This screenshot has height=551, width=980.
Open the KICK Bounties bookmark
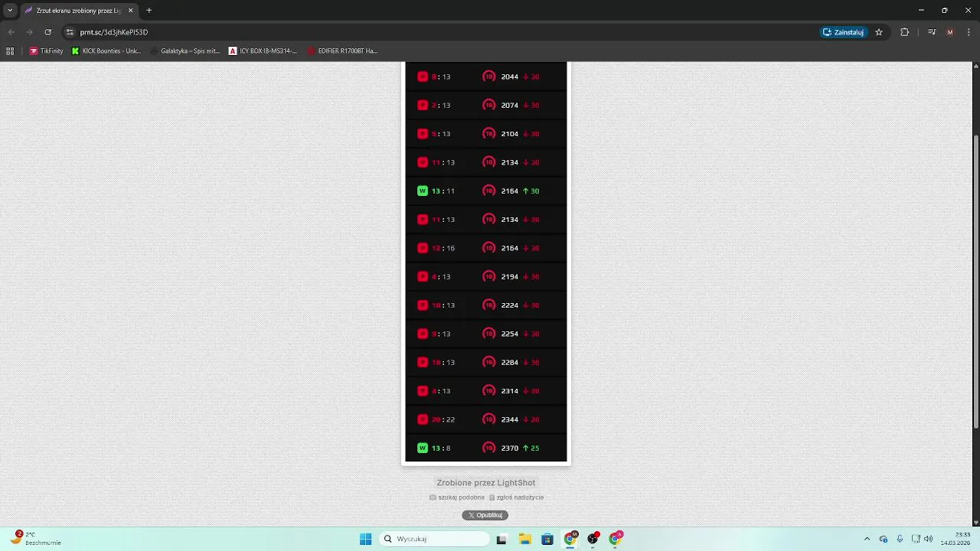tap(106, 51)
